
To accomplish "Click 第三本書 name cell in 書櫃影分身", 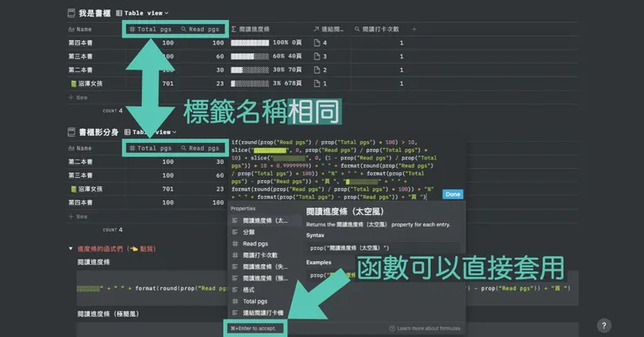I will [80, 176].
